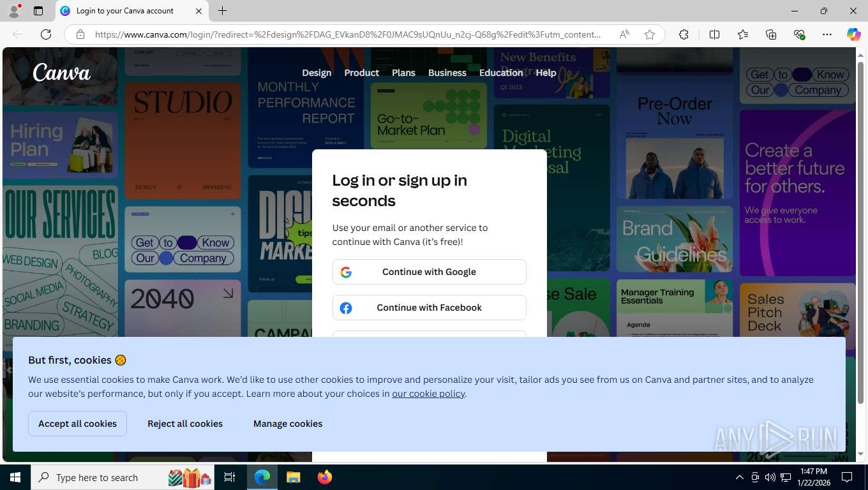Open the volume control icon
This screenshot has width=868, height=490.
(770, 477)
